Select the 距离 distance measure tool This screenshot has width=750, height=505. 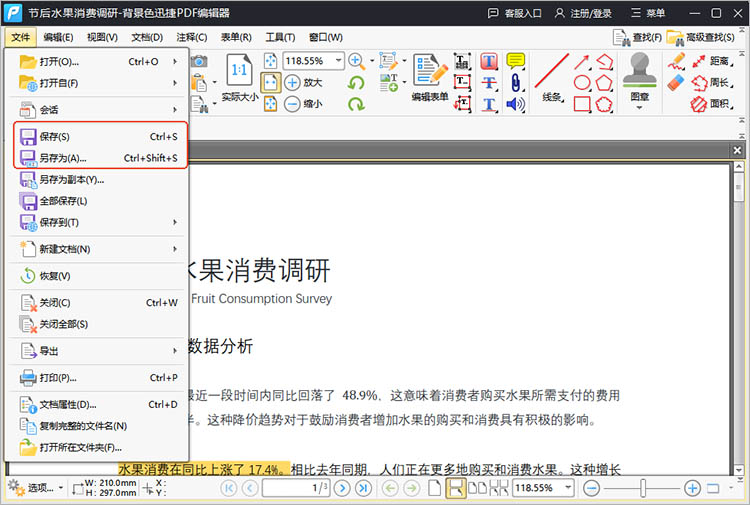[x=713, y=61]
